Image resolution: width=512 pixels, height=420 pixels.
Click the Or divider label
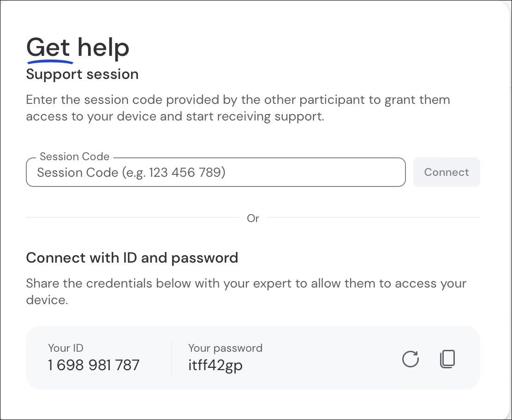point(253,218)
